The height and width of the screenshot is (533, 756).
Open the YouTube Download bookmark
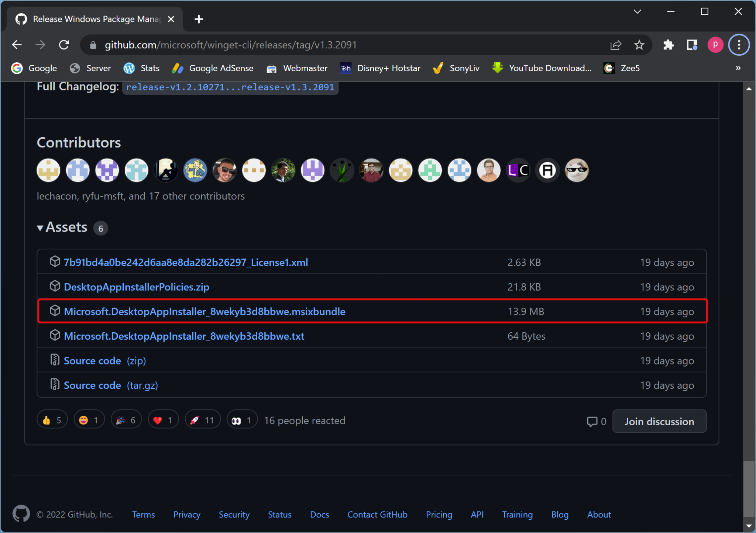(x=542, y=68)
